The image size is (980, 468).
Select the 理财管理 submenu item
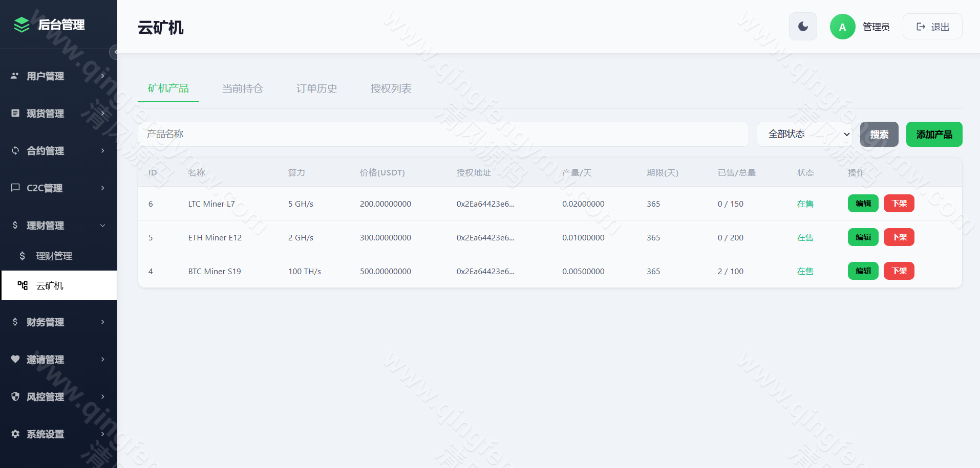(x=59, y=256)
